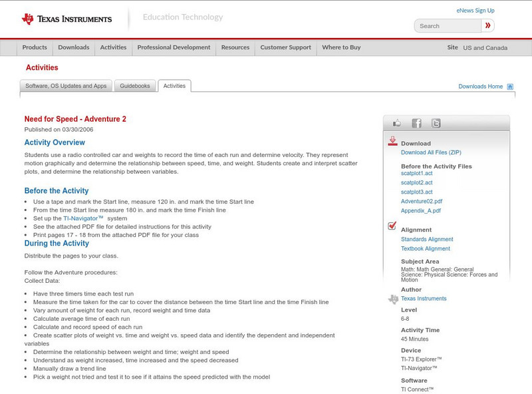Open the Products menu
Image resolution: width=532 pixels, height=394 pixels.
pyautogui.click(x=35, y=47)
